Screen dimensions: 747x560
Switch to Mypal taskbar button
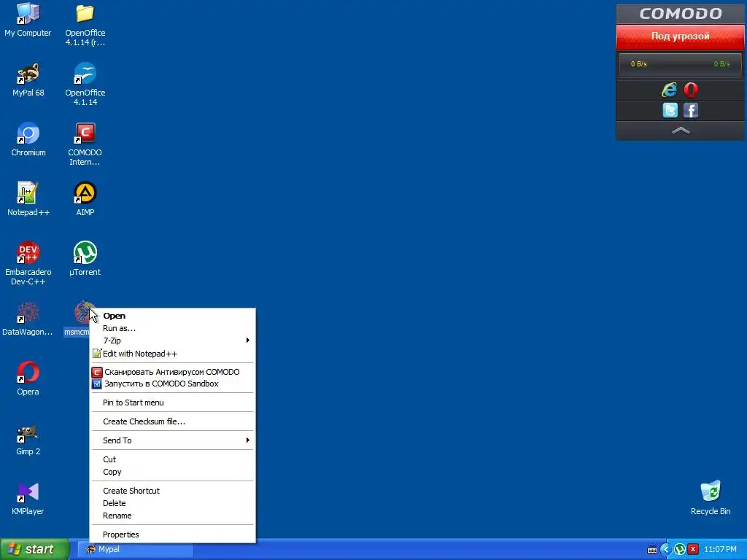[x=135, y=550]
